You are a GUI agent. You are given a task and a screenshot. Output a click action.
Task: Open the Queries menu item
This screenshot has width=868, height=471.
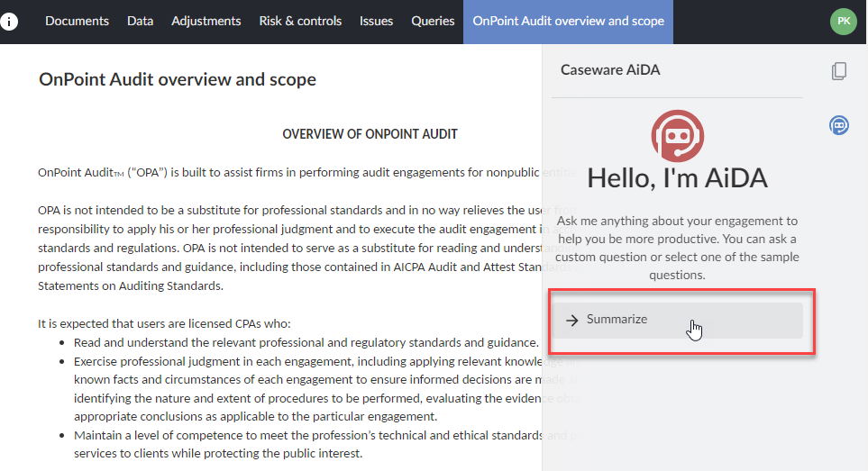coord(433,21)
